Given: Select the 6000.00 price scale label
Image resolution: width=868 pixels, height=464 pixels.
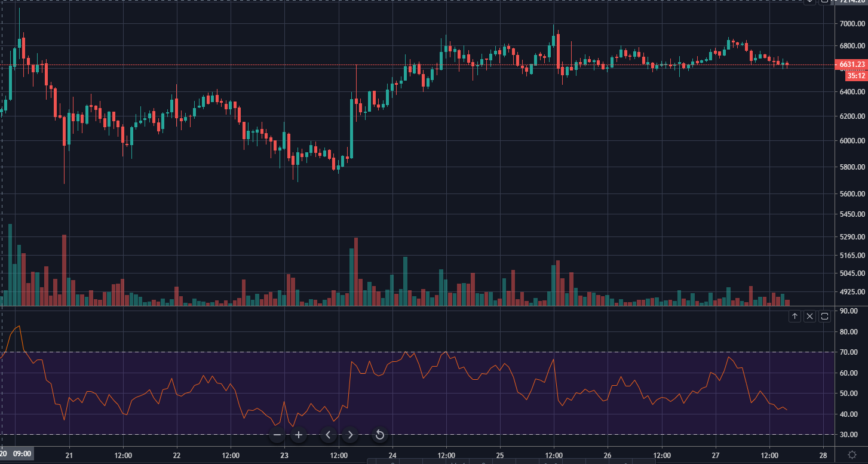Looking at the screenshot, I should point(852,141).
